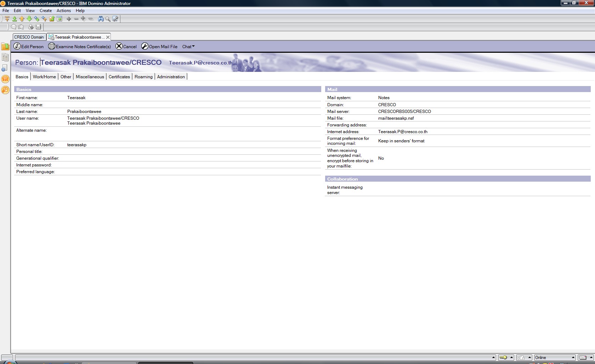Click the double speech bubble chat icon
The width and height of the screenshot is (595, 364).
point(21,27)
